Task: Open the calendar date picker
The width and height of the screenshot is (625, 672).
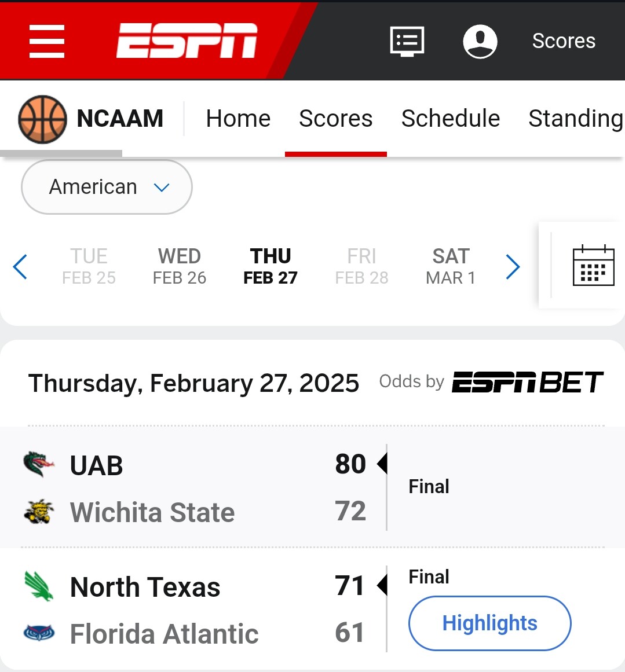Action: (593, 266)
